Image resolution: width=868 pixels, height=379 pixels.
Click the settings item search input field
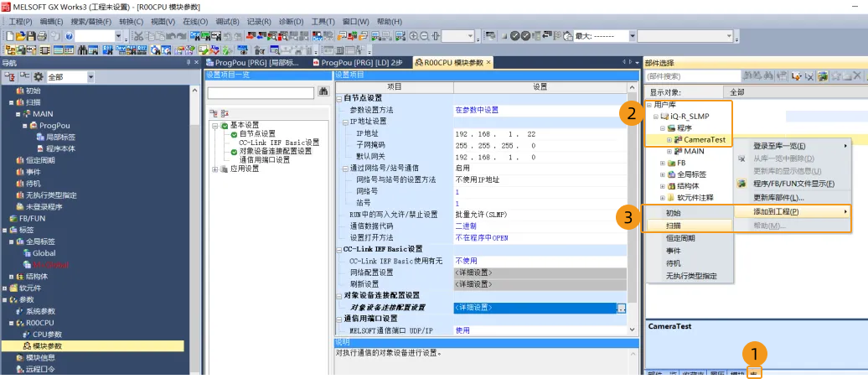coord(261,92)
